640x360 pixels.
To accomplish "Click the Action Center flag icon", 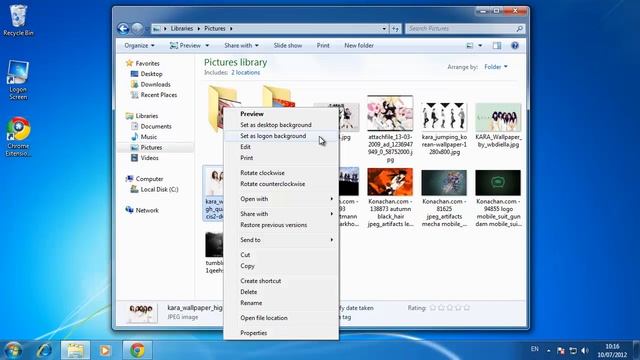I will [561, 350].
